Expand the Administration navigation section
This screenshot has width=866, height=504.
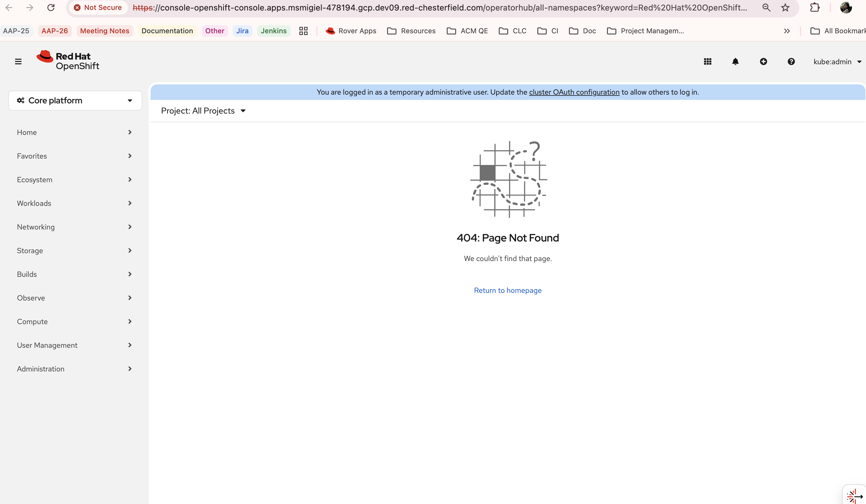tap(74, 369)
